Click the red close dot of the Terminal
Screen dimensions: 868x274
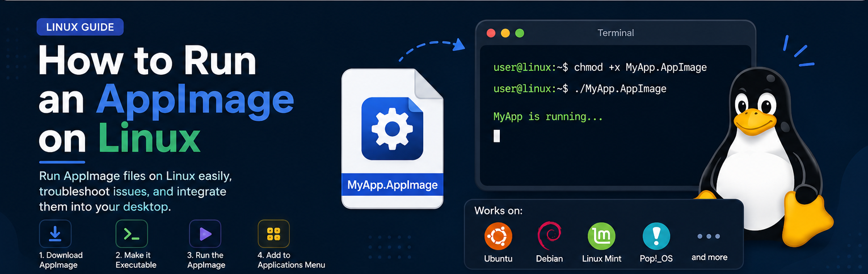[x=491, y=33]
